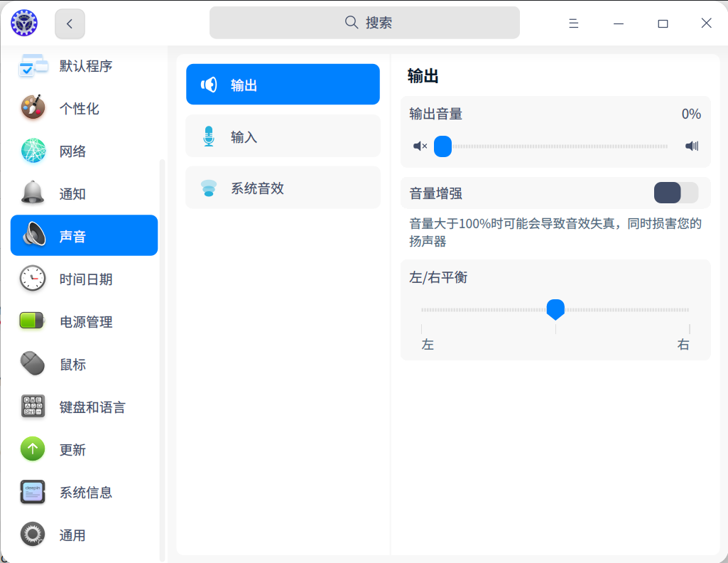Screen dimensions: 728x563
Task: Open 通知 bell icon
Action: (x=33, y=193)
